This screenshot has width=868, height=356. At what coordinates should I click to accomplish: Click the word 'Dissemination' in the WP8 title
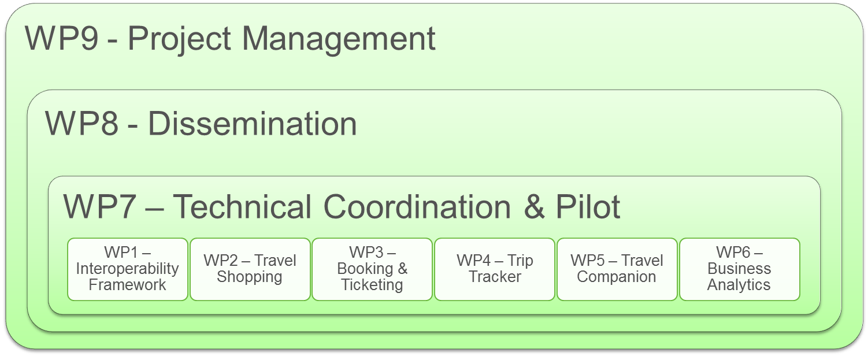coord(253,124)
